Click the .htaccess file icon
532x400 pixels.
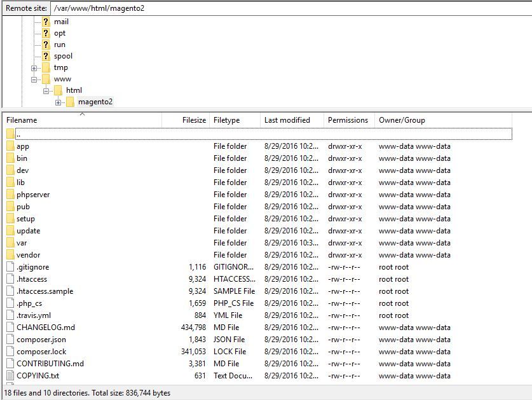(x=10, y=279)
